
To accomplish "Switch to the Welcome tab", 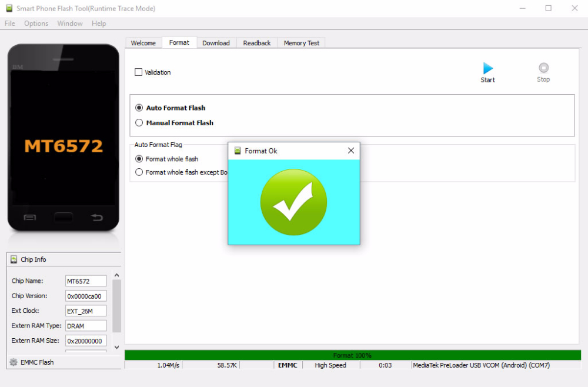I will (x=143, y=43).
